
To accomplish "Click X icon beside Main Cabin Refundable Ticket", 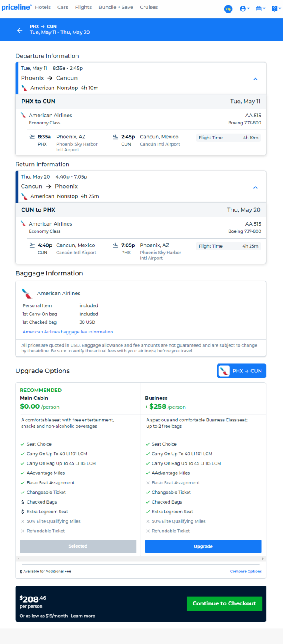I will (22, 531).
